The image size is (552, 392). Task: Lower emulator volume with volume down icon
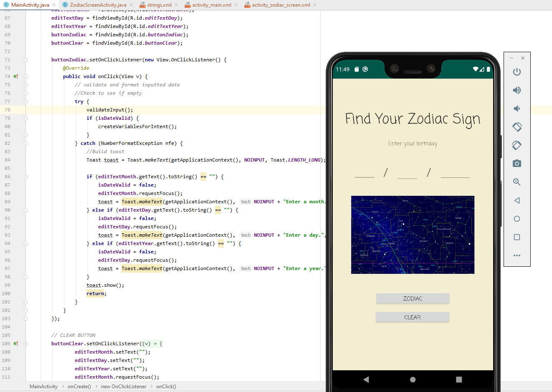517,109
